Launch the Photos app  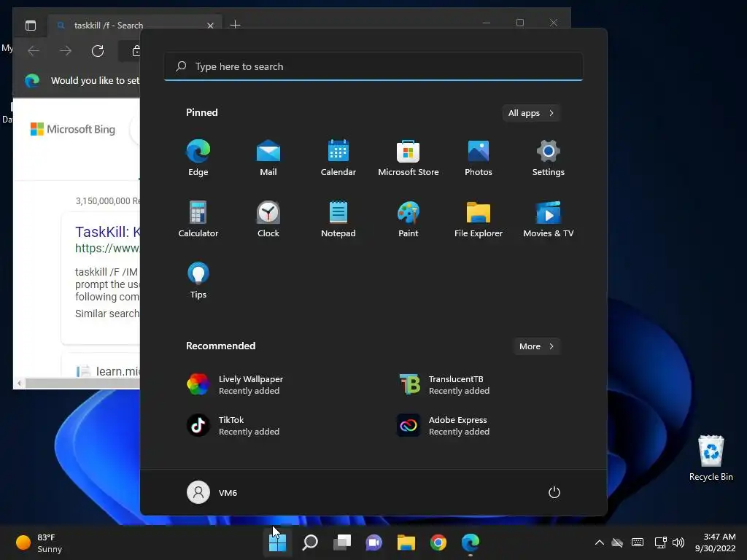479,158
